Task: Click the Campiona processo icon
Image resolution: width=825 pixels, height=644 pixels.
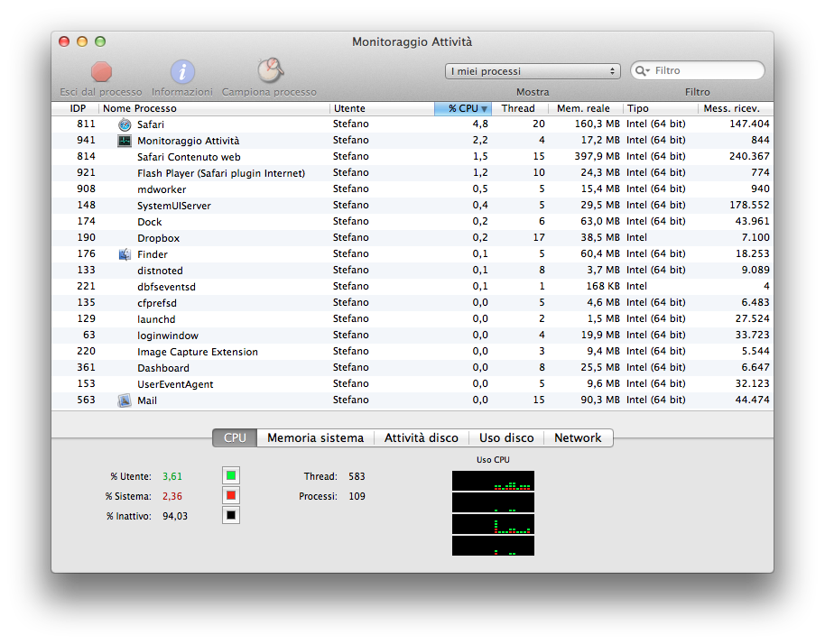Action: click(x=270, y=70)
